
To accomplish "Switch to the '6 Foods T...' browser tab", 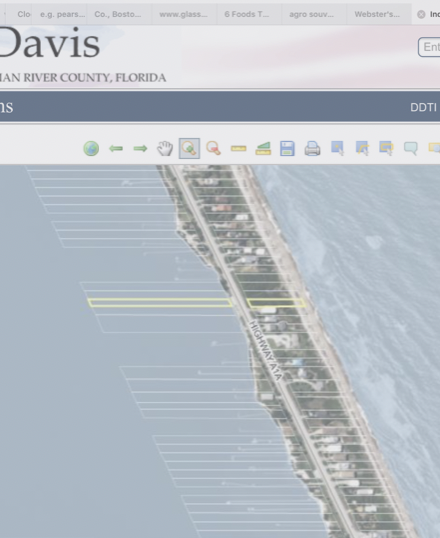I will pos(247,14).
